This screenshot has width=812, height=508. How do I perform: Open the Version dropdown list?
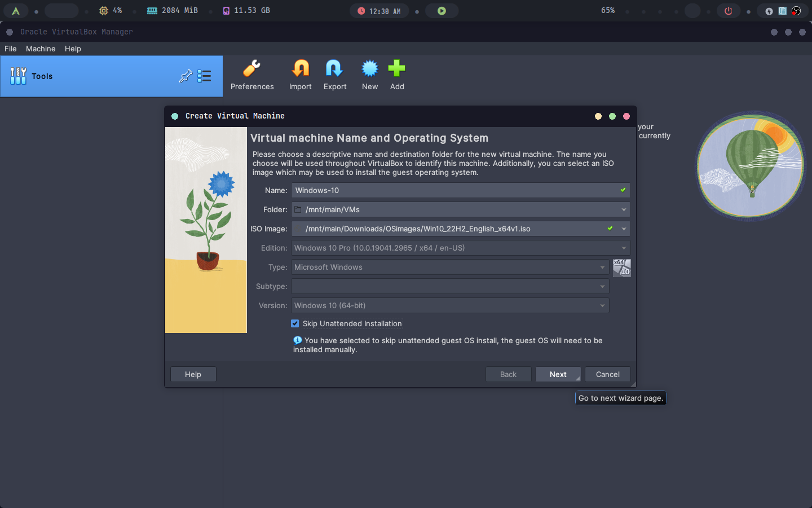[x=602, y=305]
